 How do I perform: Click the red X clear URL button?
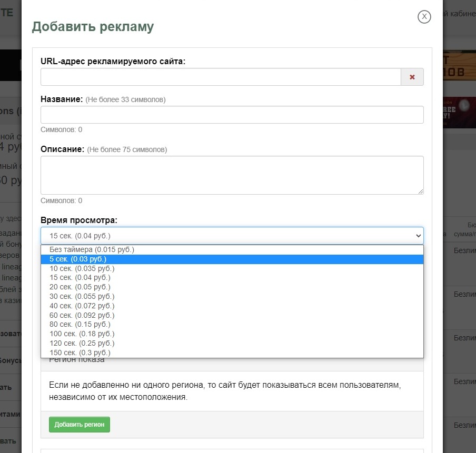coord(412,77)
